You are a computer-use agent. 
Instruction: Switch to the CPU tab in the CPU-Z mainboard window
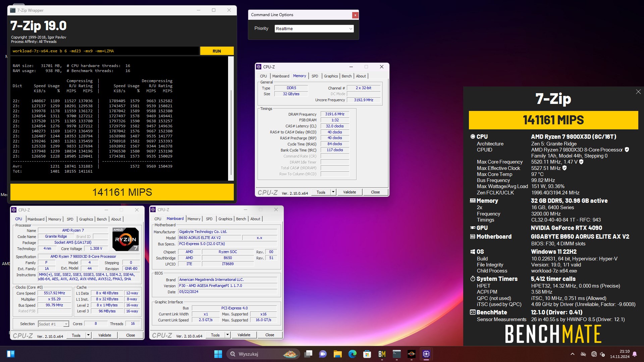tap(158, 219)
